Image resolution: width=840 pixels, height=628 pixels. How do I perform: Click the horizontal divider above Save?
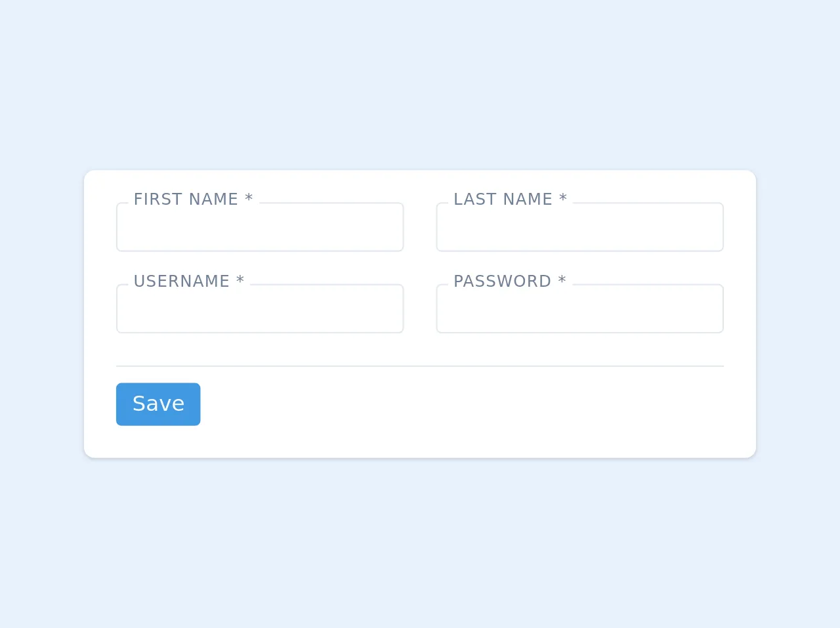pyautogui.click(x=420, y=366)
